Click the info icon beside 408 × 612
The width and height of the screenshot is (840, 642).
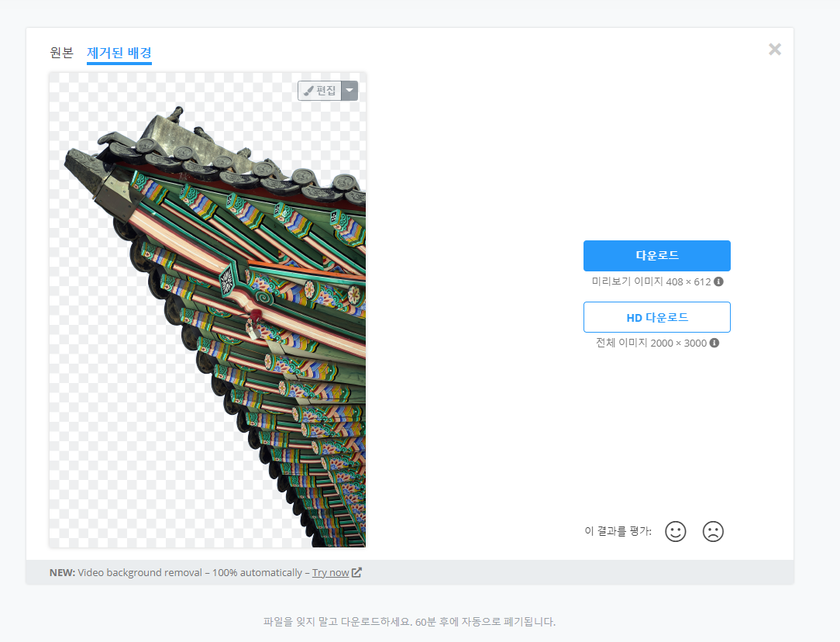pyautogui.click(x=718, y=281)
